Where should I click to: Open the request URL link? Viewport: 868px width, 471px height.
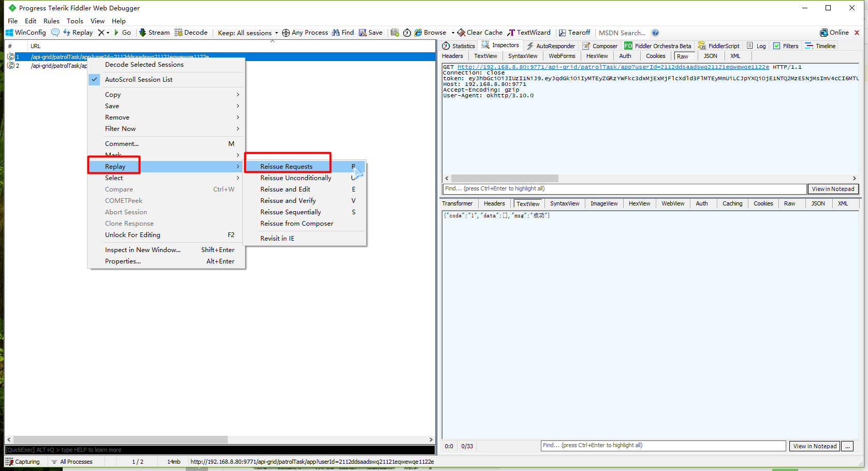tap(613, 67)
